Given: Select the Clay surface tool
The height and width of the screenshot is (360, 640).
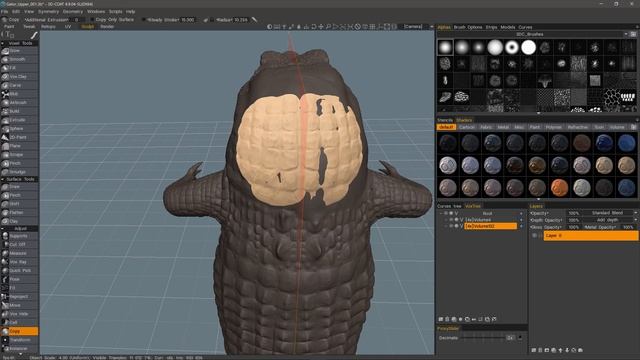Looking at the screenshot, I should click(20, 221).
